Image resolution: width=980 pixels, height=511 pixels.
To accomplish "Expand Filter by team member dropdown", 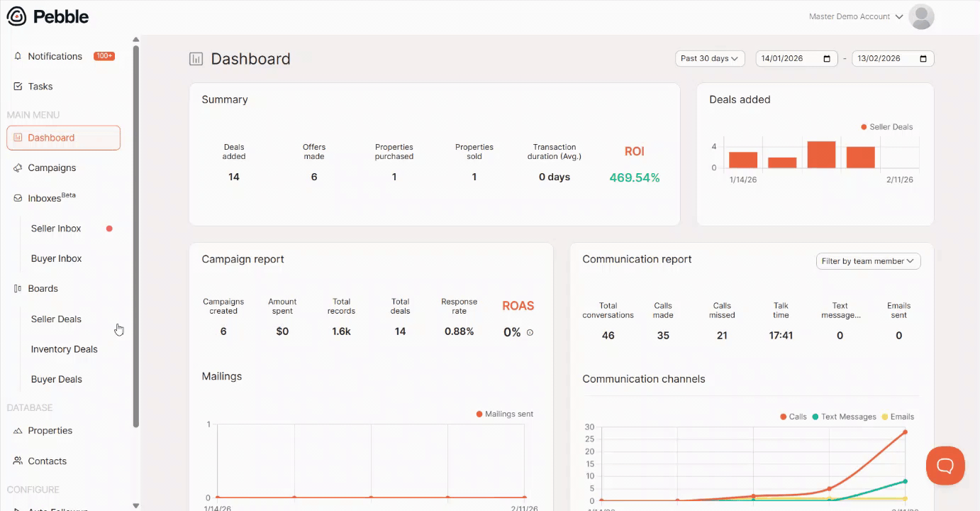I will pyautogui.click(x=868, y=261).
